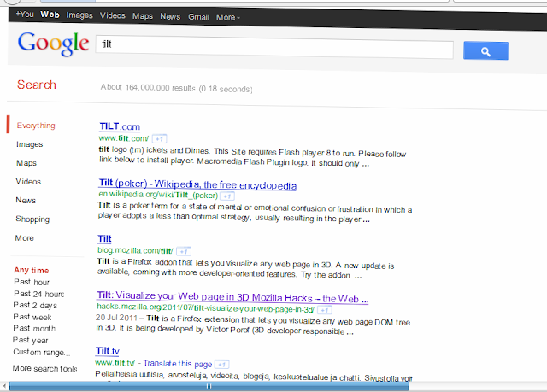Image resolution: width=547 pixels, height=392 pixels.
Task: Click the horizontal scrollbar thumb
Action: (x=209, y=386)
